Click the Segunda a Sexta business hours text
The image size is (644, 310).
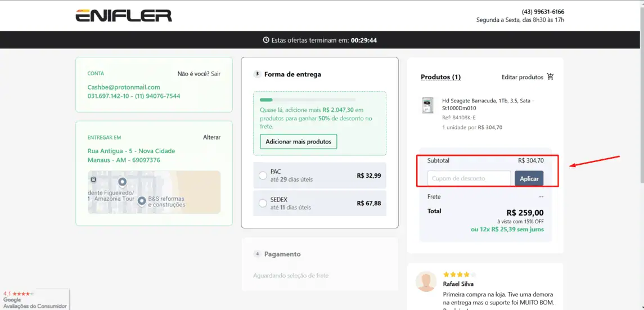(520, 20)
